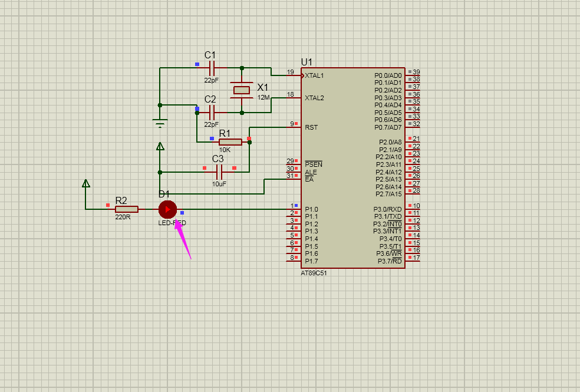Click the D1 red LED symbol
The width and height of the screenshot is (580, 392).
167,209
